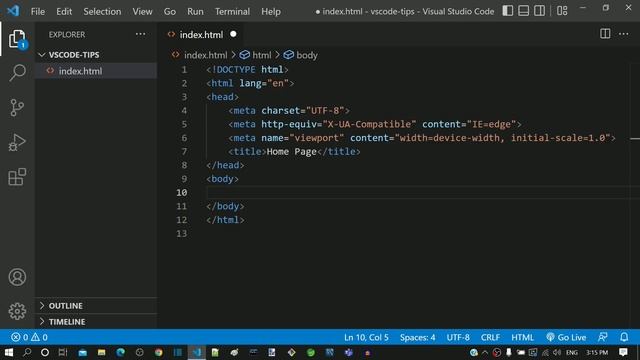
Task: Click VS Code icon in the taskbar
Action: tap(197, 352)
